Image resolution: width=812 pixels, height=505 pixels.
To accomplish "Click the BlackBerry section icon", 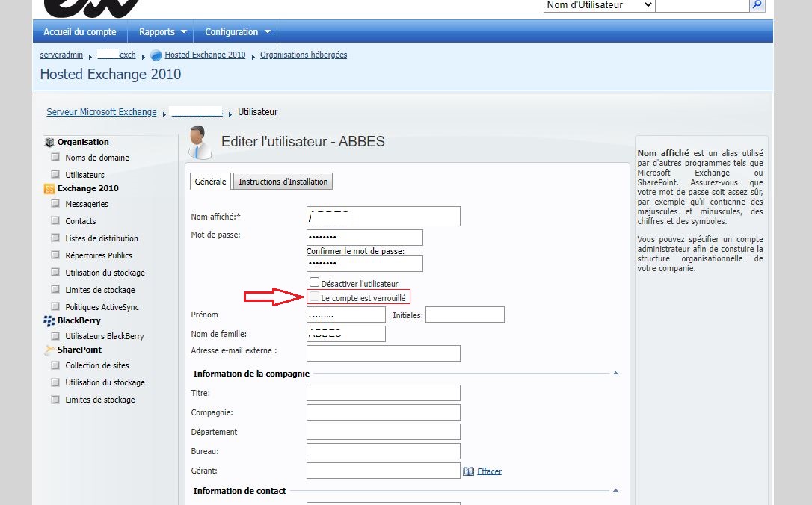I will point(49,321).
